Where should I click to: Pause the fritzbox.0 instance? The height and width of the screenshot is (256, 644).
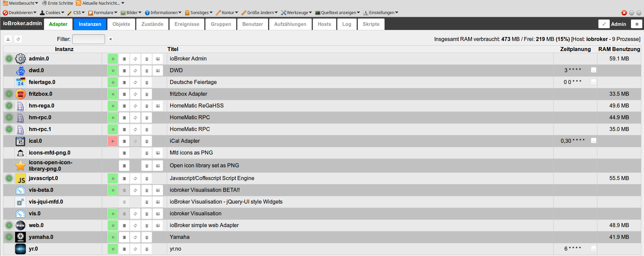113,94
